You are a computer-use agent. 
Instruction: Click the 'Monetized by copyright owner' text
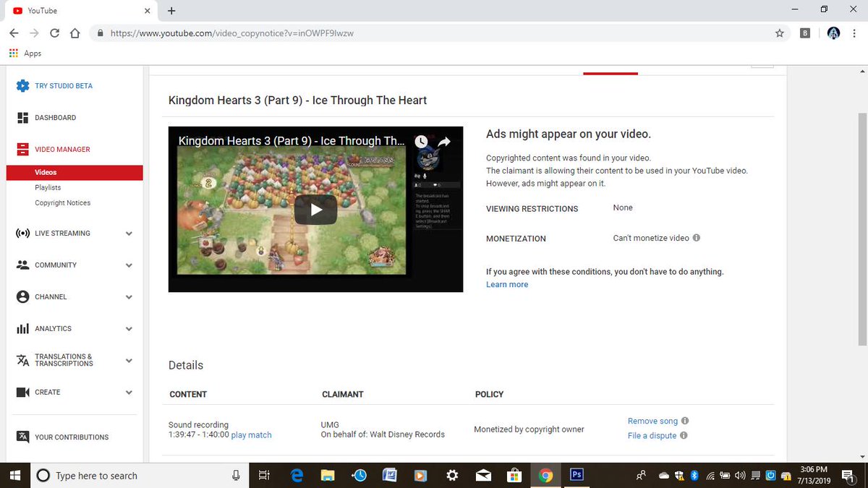(x=529, y=429)
